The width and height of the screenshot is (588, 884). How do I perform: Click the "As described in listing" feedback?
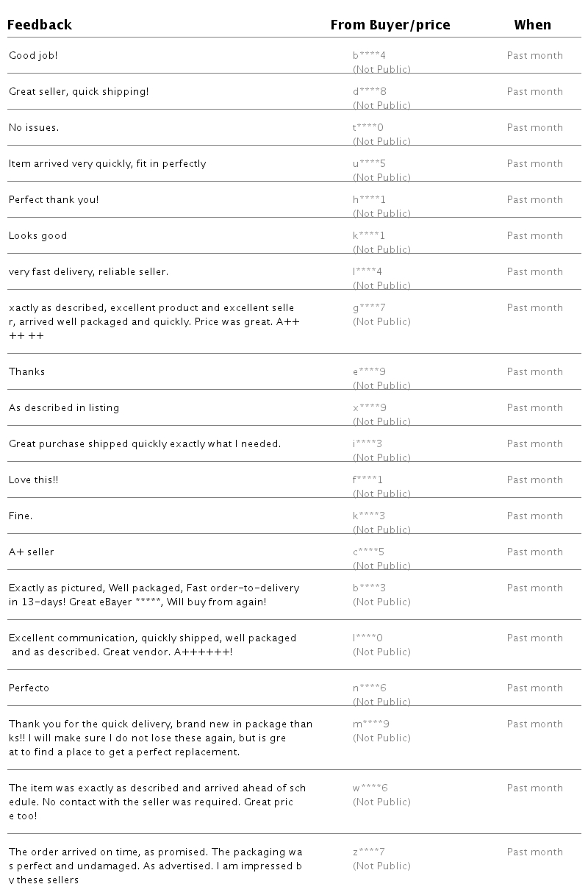pos(64,407)
